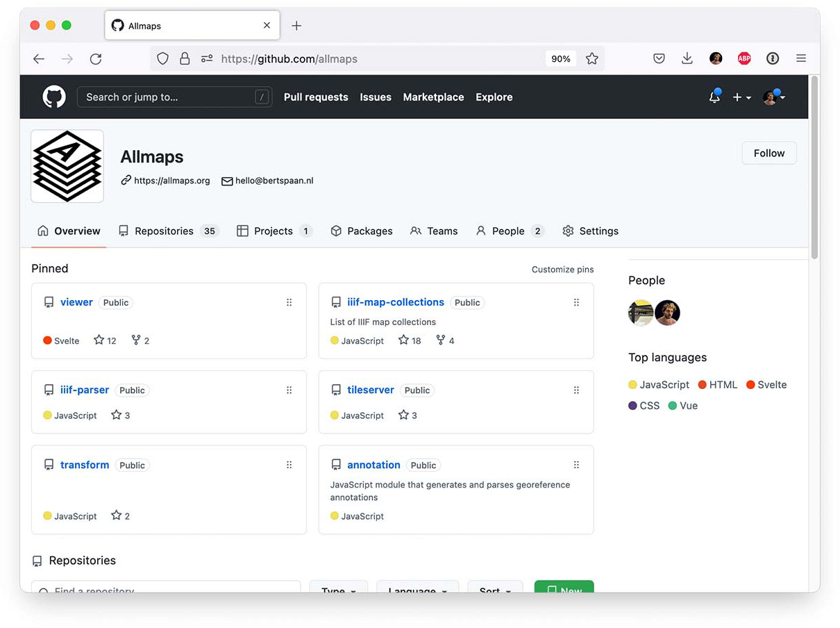Go back with the browser back arrow

point(39,59)
